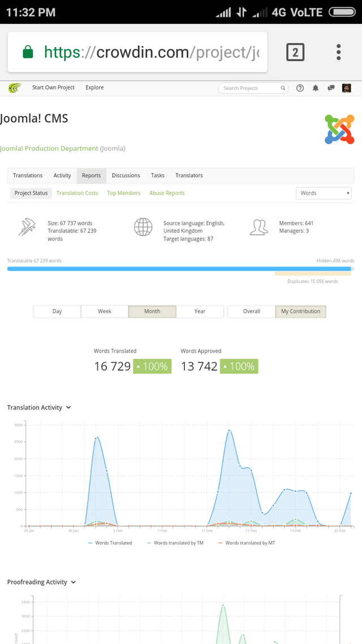Click Duplicates 15 056 words label
The image size is (362, 644).
[313, 282]
